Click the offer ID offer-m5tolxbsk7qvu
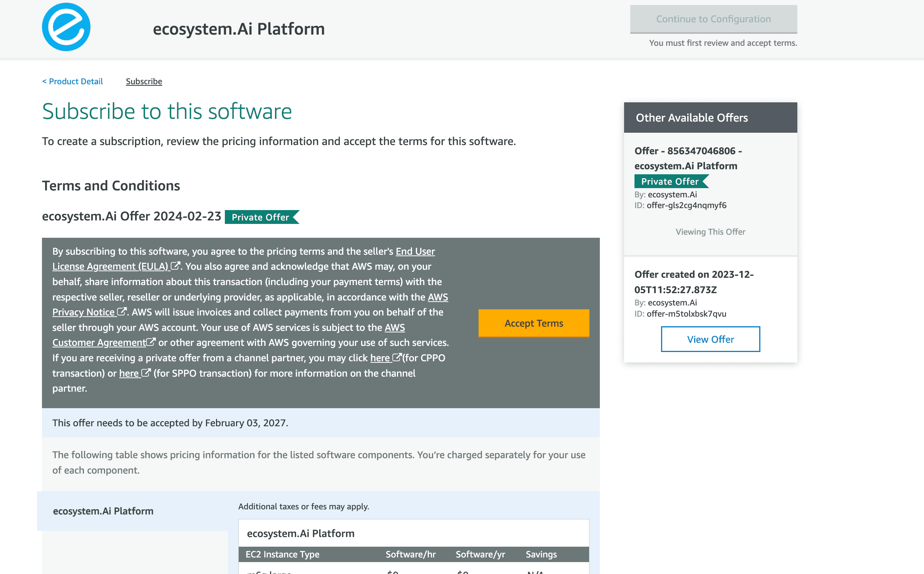The width and height of the screenshot is (924, 574). pos(686,314)
